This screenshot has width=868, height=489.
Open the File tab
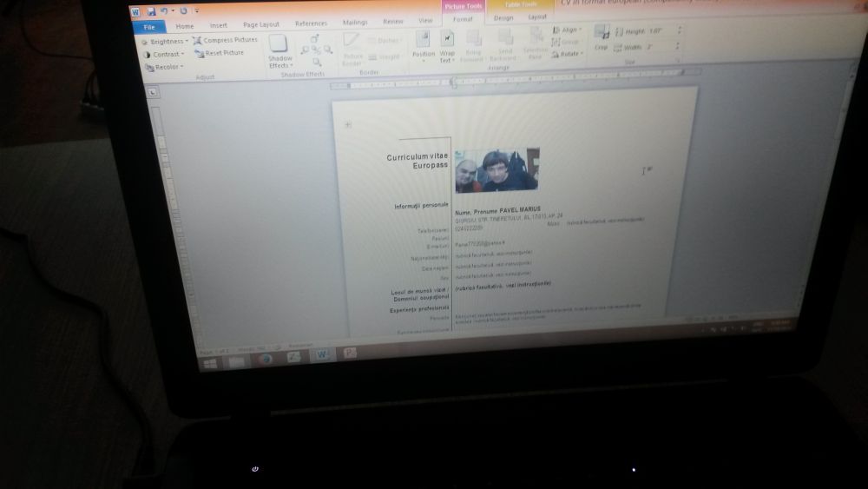pos(149,27)
